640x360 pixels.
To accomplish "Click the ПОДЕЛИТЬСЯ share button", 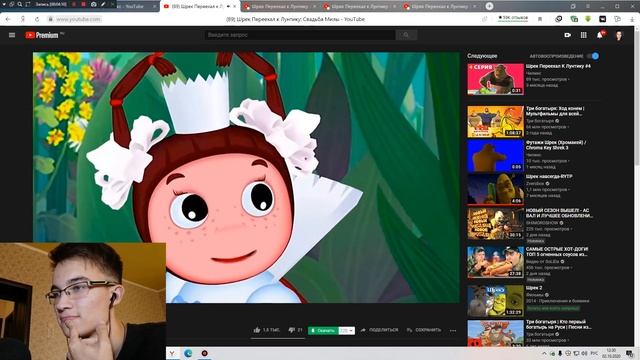I will coord(380,330).
